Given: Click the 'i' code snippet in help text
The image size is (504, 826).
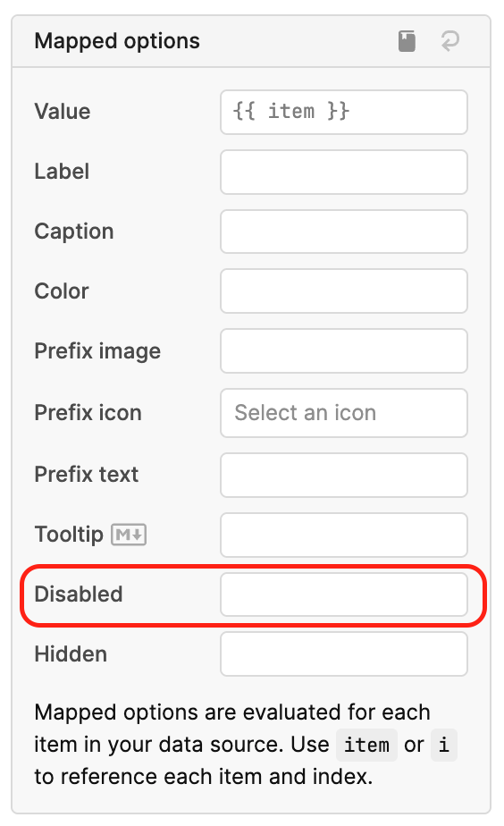Looking at the screenshot, I should tap(444, 745).
